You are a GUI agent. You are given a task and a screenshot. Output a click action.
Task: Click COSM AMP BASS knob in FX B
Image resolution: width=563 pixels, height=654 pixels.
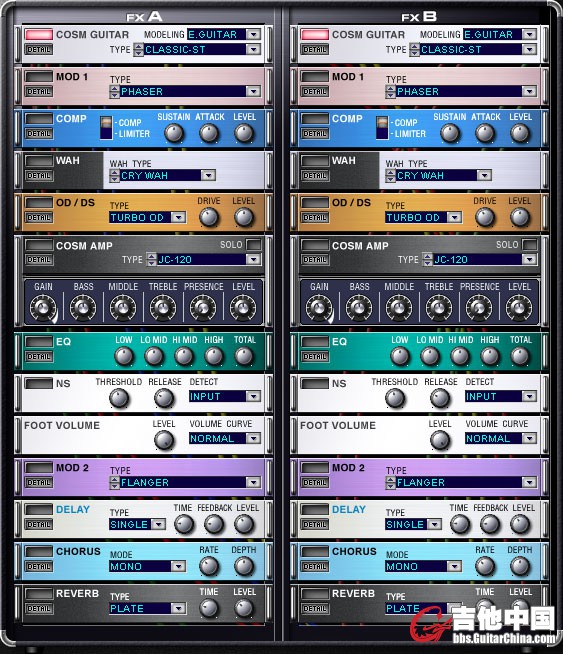click(x=359, y=308)
